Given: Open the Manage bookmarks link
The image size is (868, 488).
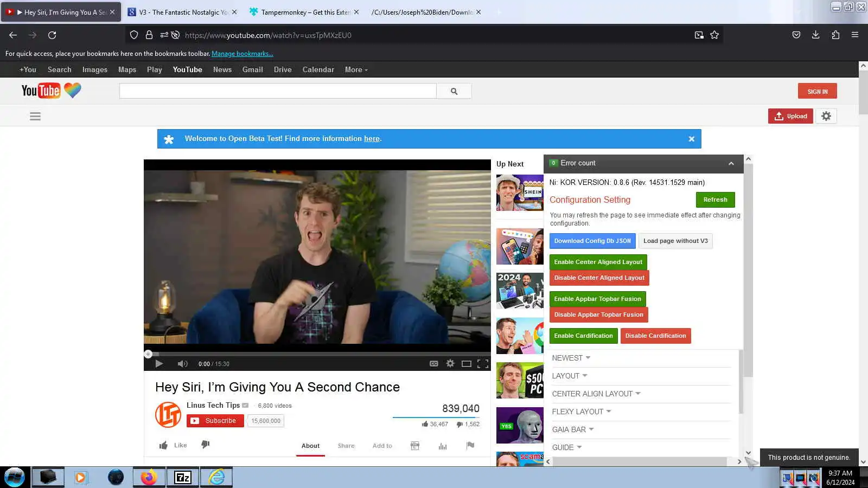Looking at the screenshot, I should point(242,54).
